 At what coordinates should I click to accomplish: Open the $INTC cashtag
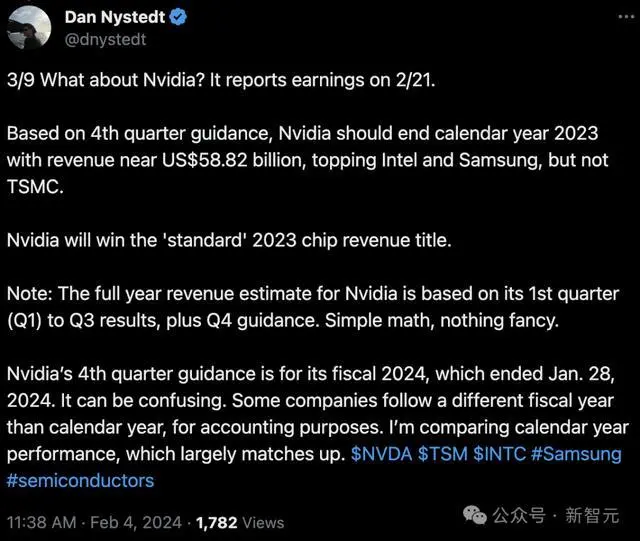click(500, 454)
